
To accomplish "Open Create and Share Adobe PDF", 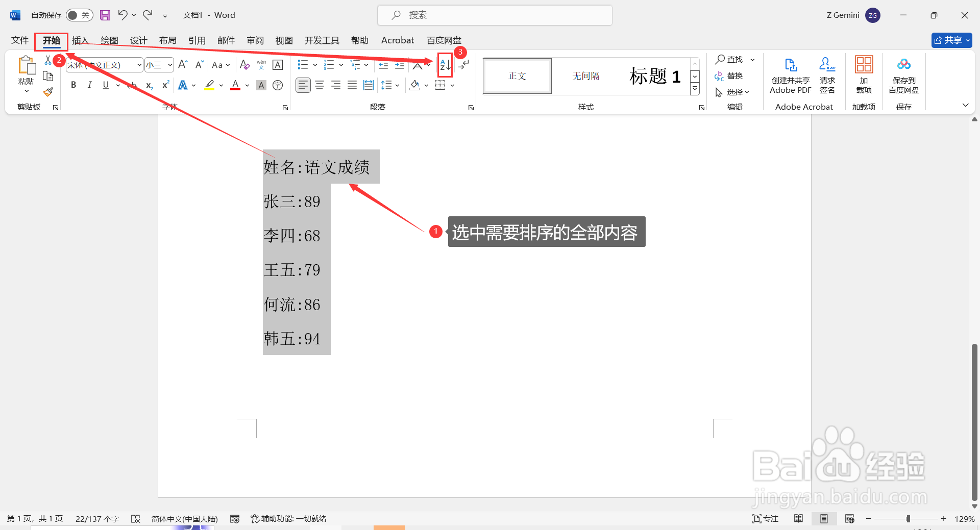I will coord(790,75).
